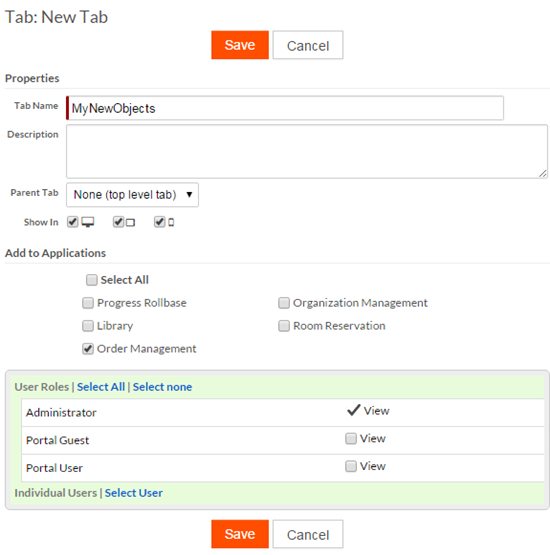Uncheck the desktop Show In checkbox

[73, 222]
